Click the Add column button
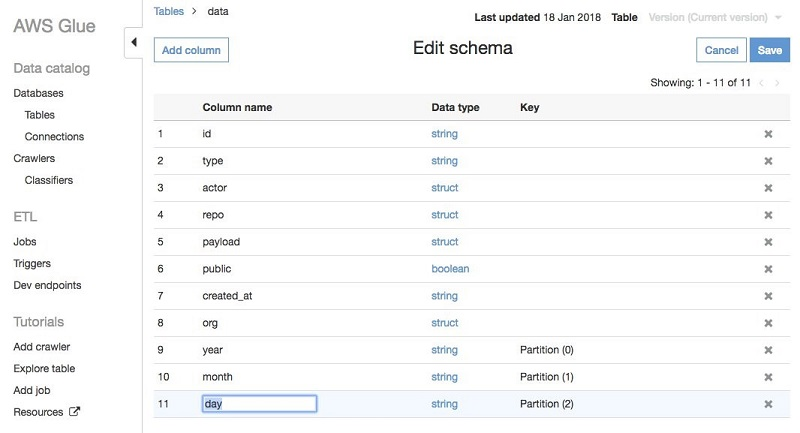Screen dimensions: 800x433 (x=191, y=50)
